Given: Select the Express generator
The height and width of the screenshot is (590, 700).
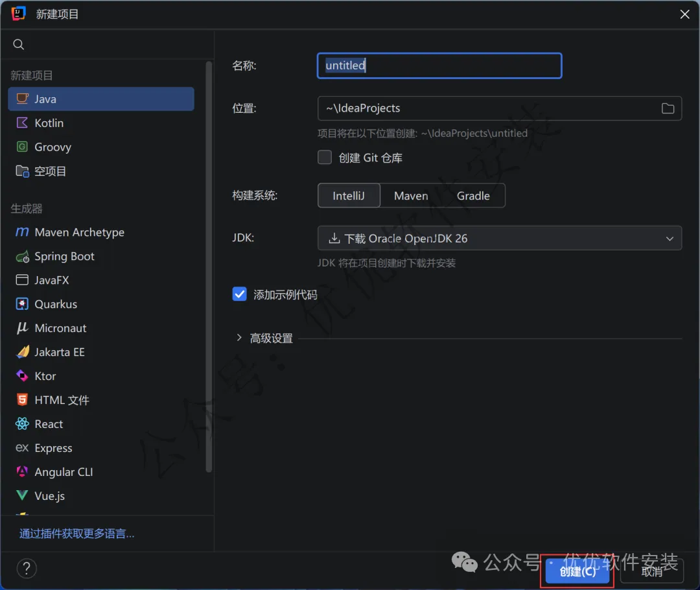Looking at the screenshot, I should point(101,448).
